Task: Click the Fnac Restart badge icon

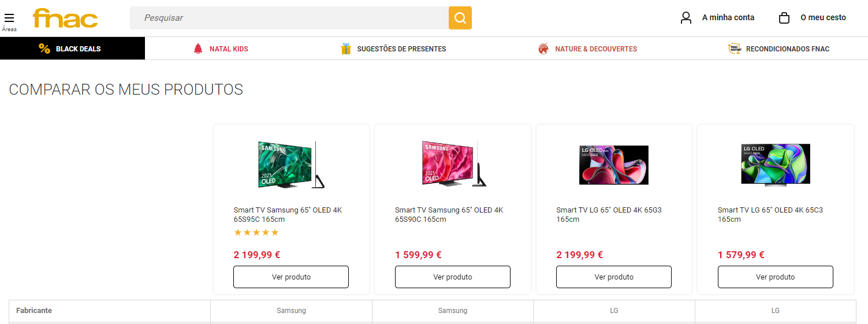Action: coord(734,49)
